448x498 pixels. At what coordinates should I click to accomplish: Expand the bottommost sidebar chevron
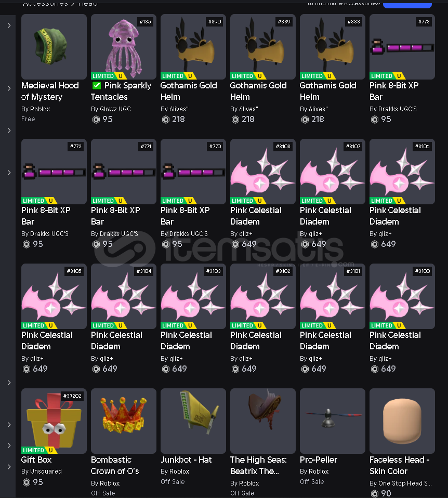pos(9,467)
